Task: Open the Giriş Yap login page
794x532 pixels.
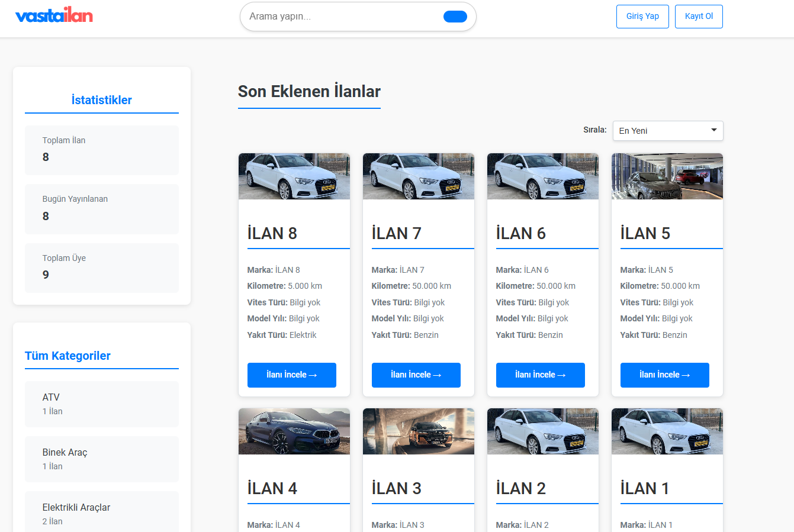Action: click(x=642, y=17)
